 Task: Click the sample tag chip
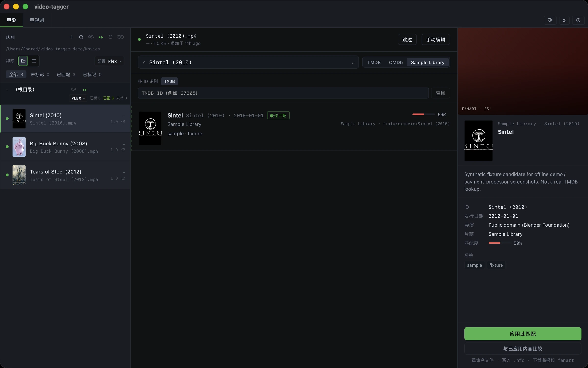pyautogui.click(x=475, y=265)
